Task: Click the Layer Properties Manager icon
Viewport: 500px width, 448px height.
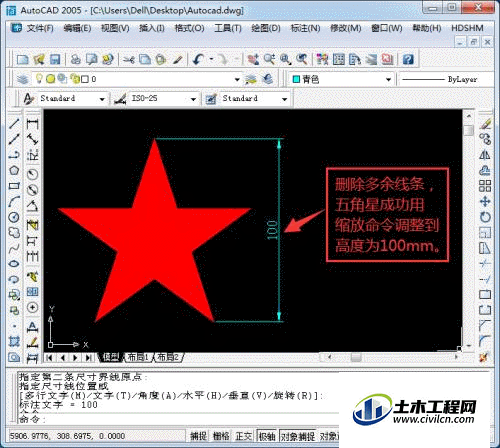Action: [23, 79]
